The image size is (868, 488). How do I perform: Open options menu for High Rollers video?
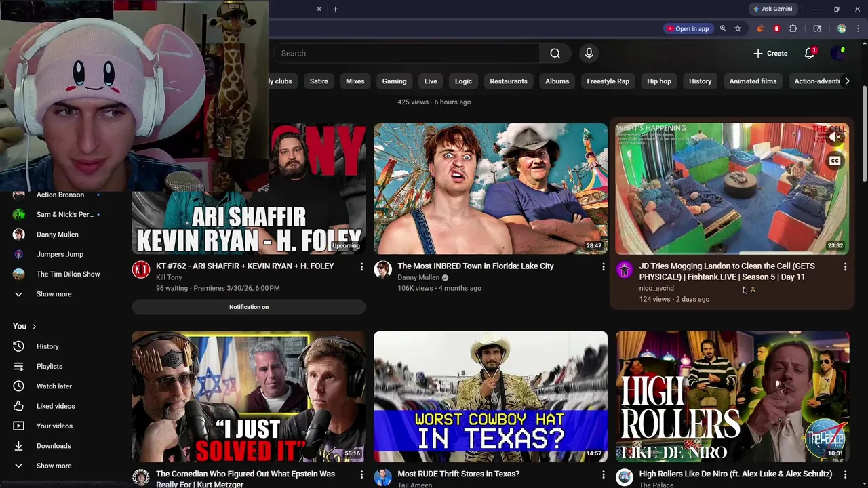845,475
